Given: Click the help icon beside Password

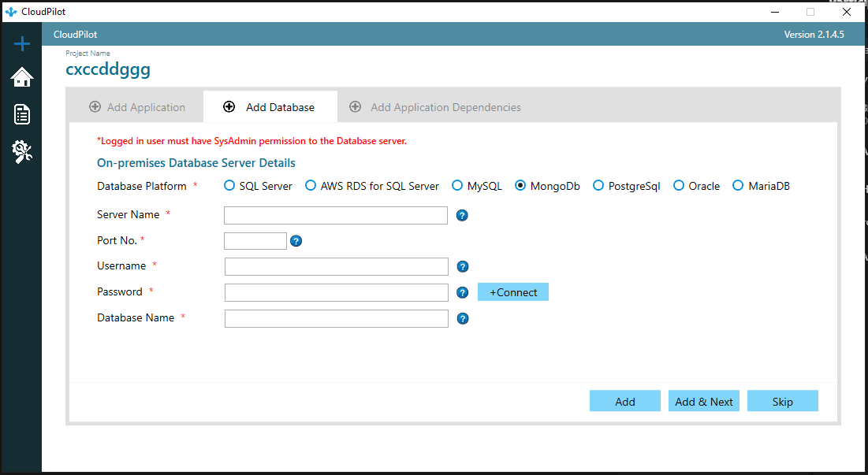Looking at the screenshot, I should point(463,292).
